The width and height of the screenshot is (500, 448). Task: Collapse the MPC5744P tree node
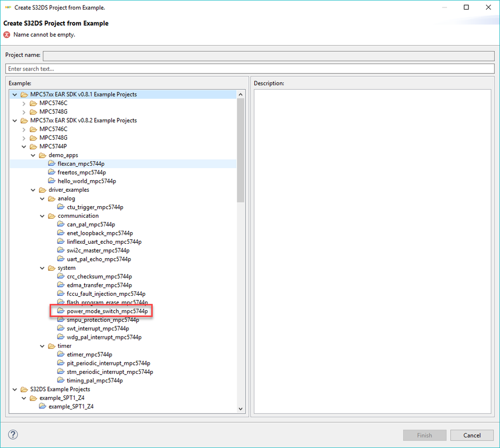(x=24, y=147)
